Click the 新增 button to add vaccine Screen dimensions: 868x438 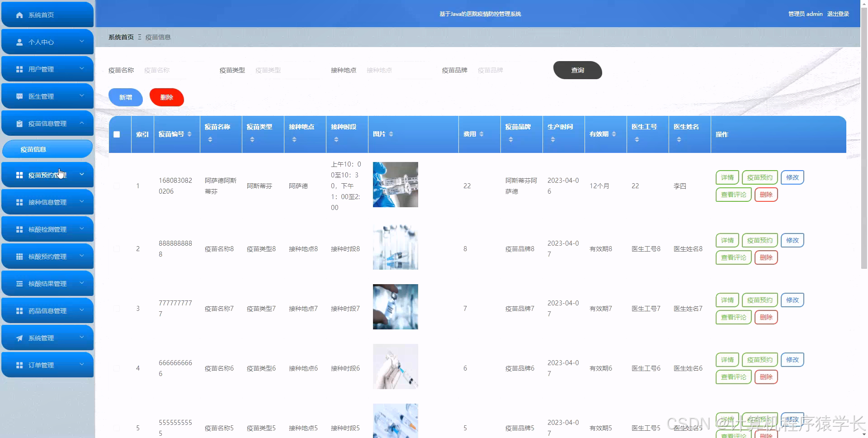(125, 97)
